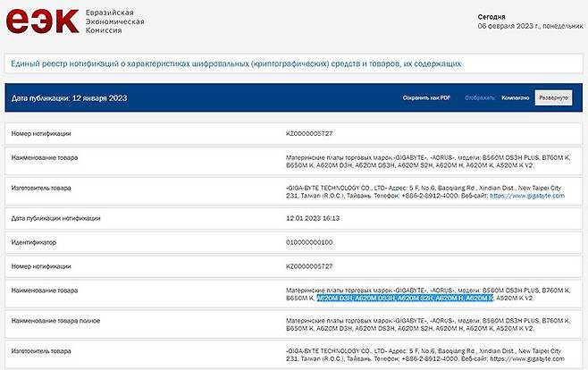Click today's date '06 февраля 2023 г., понедельник'
Screen dimensions: 588x370
pyautogui.click(x=530, y=26)
